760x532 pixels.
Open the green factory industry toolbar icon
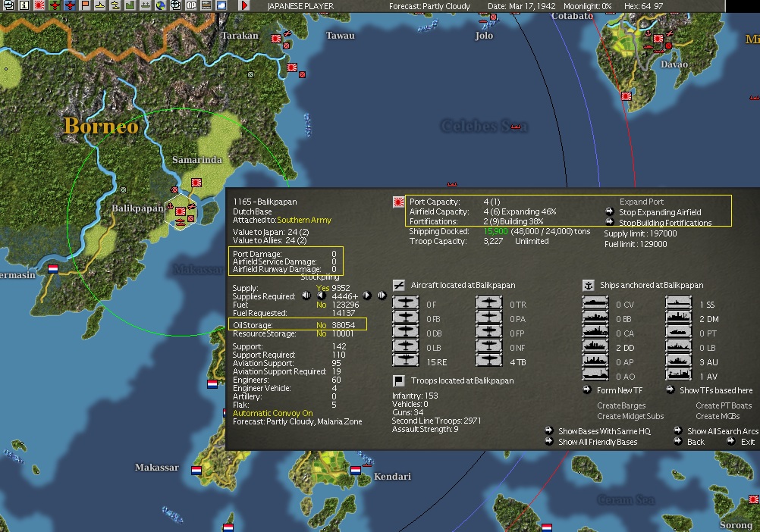[130, 5]
